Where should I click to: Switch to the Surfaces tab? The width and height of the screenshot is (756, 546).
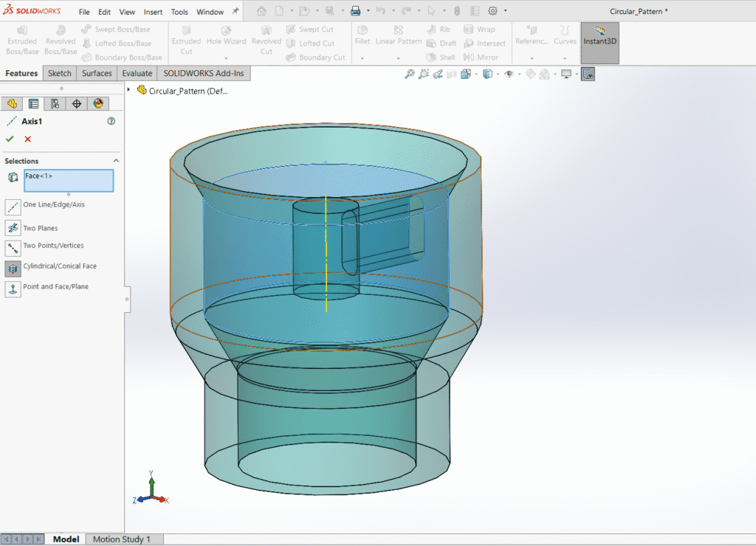97,73
